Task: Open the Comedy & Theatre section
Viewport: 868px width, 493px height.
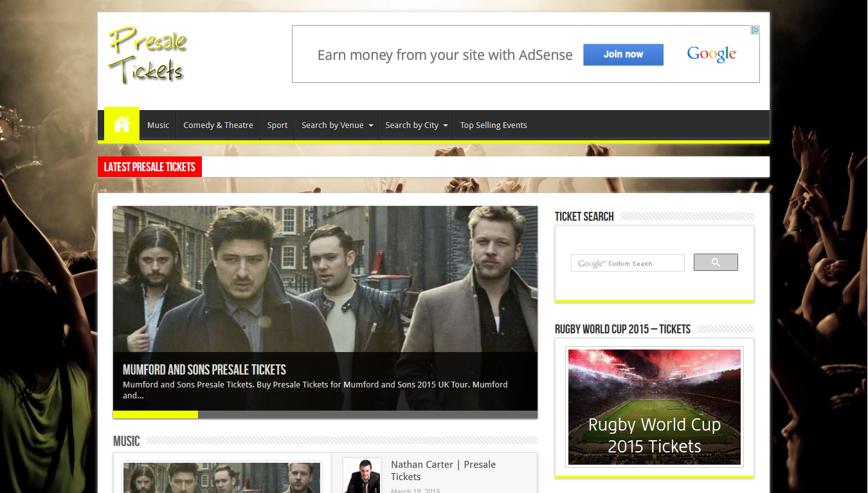Action: coord(218,126)
